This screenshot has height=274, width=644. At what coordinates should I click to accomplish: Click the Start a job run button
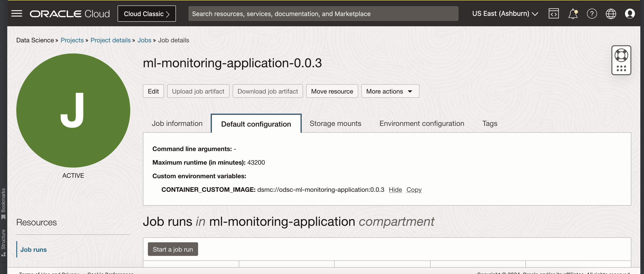(173, 249)
